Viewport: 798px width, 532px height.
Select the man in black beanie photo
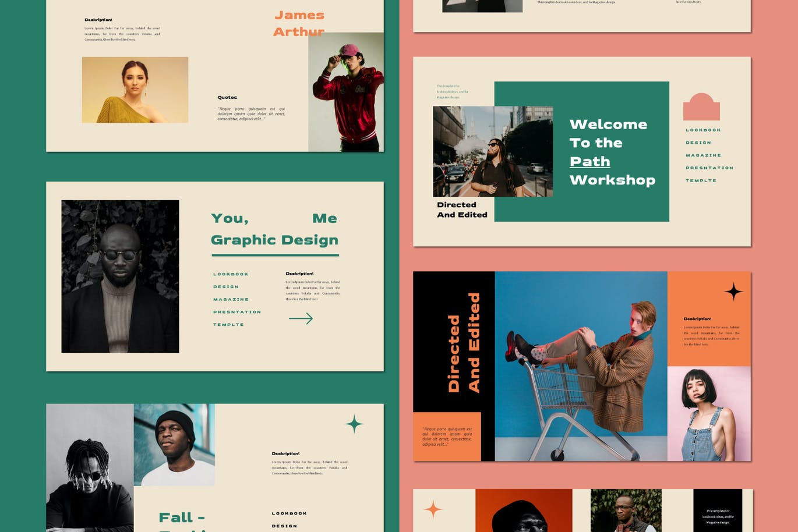pyautogui.click(x=174, y=445)
